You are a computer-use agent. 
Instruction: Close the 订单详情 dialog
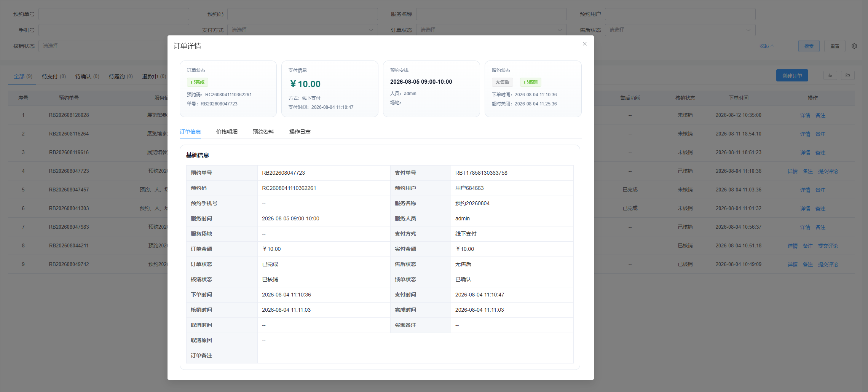coord(584,44)
